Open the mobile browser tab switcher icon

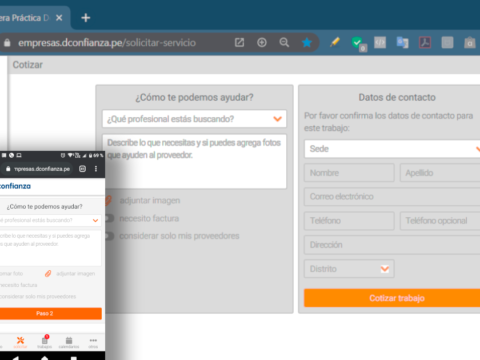tap(82, 169)
